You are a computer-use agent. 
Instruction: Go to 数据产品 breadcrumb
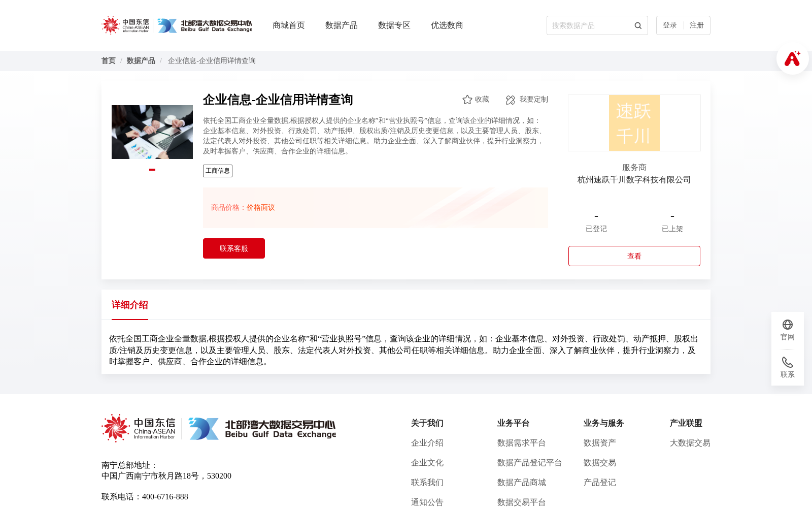141,61
